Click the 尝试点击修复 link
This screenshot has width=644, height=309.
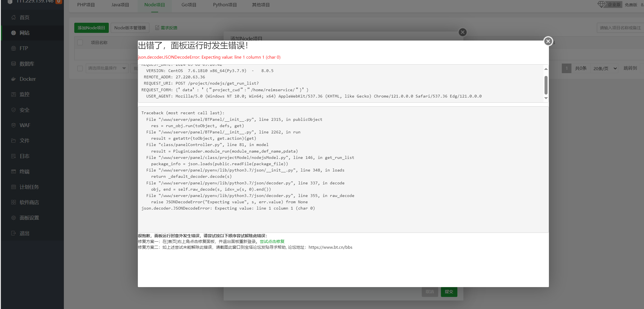272,241
